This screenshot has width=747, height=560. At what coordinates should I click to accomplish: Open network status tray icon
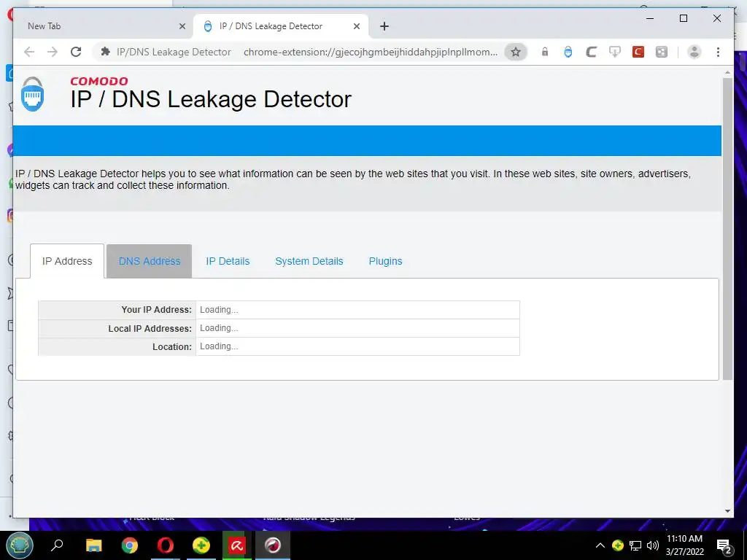click(x=635, y=545)
